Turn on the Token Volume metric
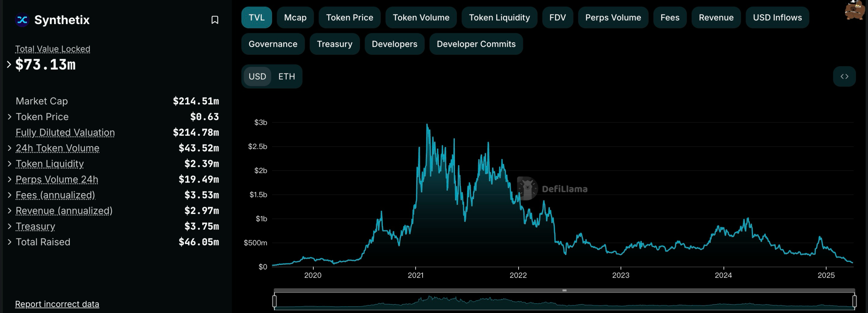The height and width of the screenshot is (313, 868). (x=421, y=17)
